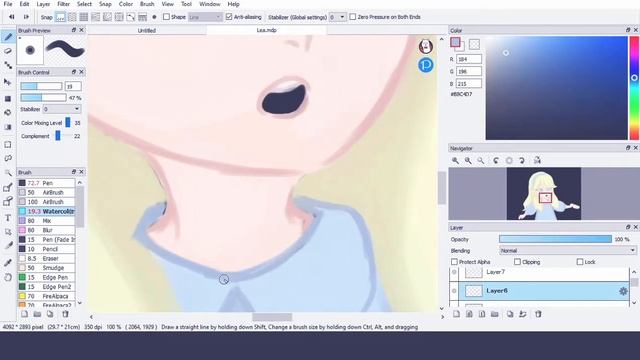Click the undo arrow in the top toolbar
Viewport: 640px width, 360px height.
pos(12,17)
